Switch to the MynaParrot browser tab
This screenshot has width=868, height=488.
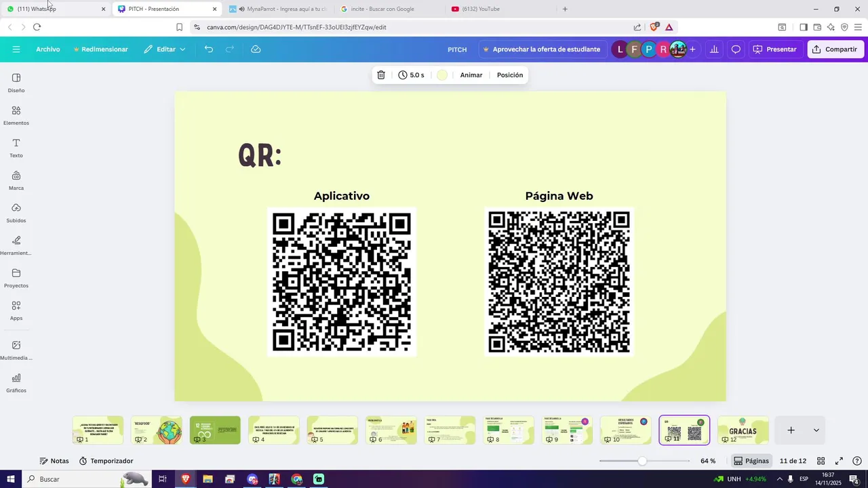[x=278, y=9]
